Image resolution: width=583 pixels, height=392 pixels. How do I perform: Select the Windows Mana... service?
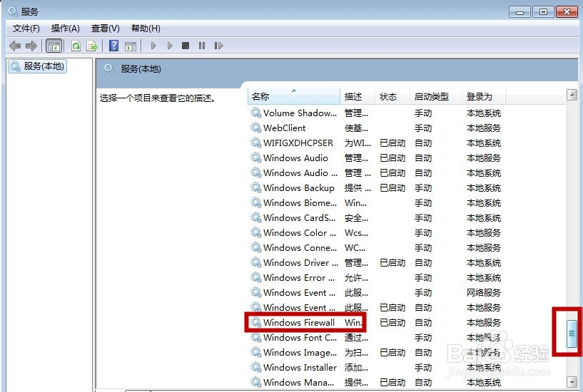pyautogui.click(x=375, y=382)
